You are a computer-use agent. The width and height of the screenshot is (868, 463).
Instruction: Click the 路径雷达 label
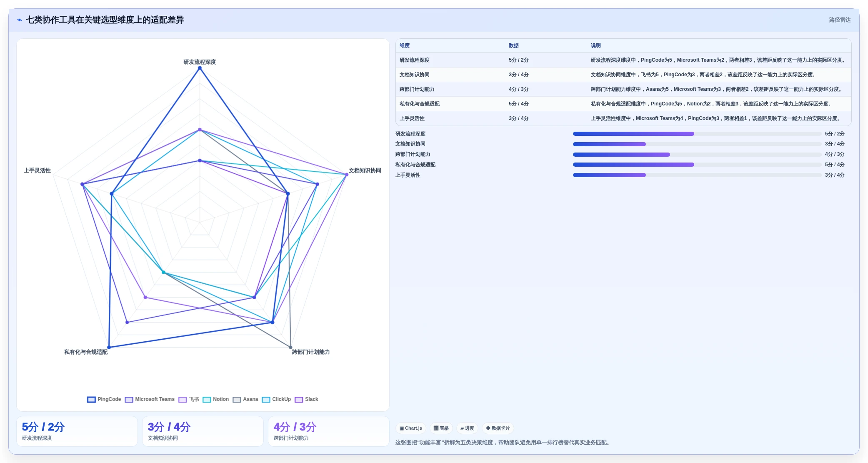click(x=840, y=20)
